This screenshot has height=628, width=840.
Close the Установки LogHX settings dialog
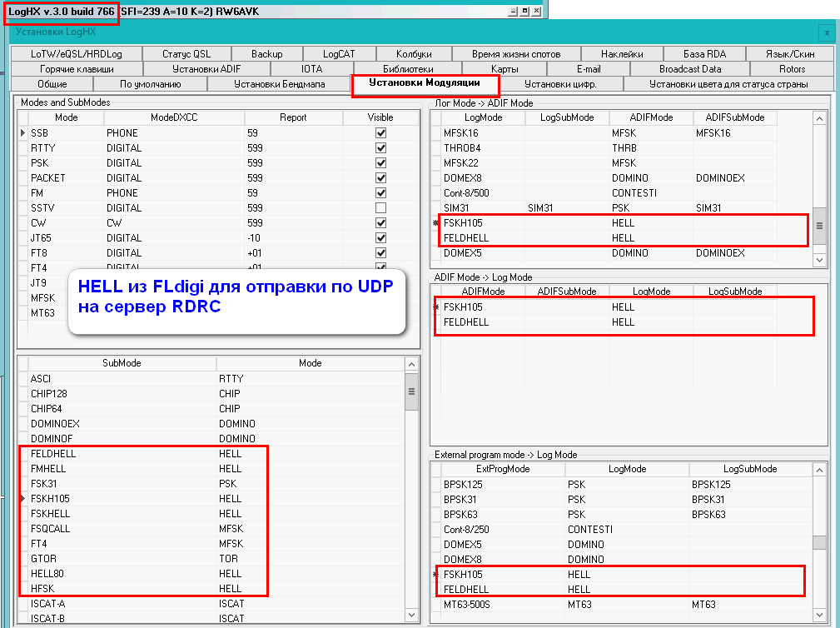(826, 32)
